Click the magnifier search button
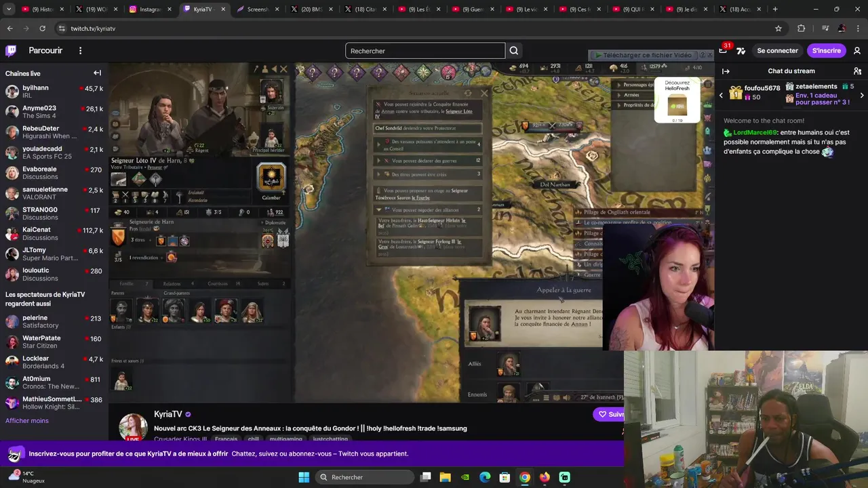The height and width of the screenshot is (488, 868). [514, 51]
